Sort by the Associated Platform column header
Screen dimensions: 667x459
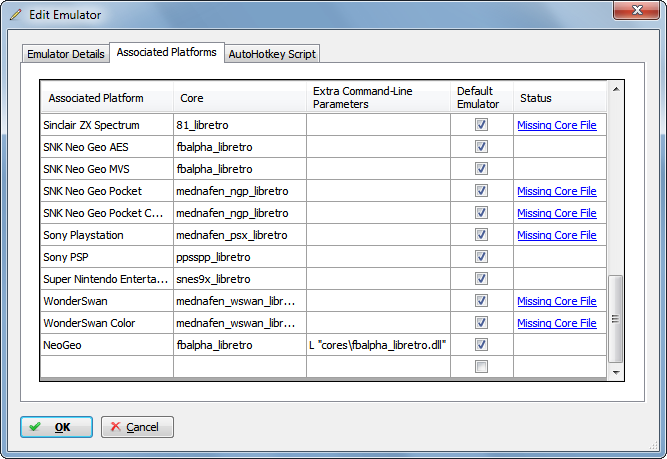[x=107, y=98]
